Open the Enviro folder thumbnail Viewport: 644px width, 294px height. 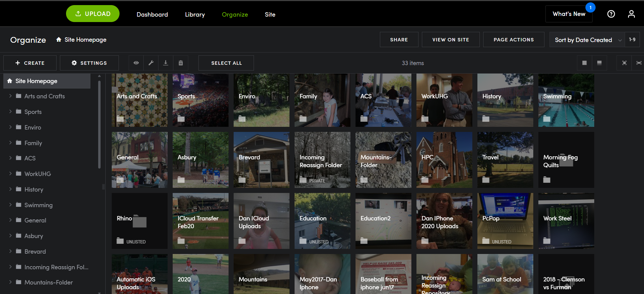coord(261,100)
